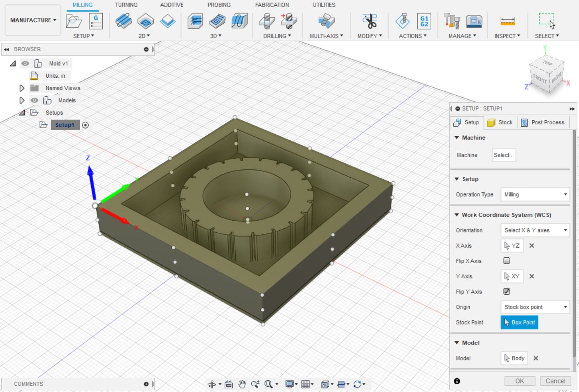Viewport: 579px width, 392px height.
Task: Open the Tool Library icon in Manage
Action: tap(452, 21)
